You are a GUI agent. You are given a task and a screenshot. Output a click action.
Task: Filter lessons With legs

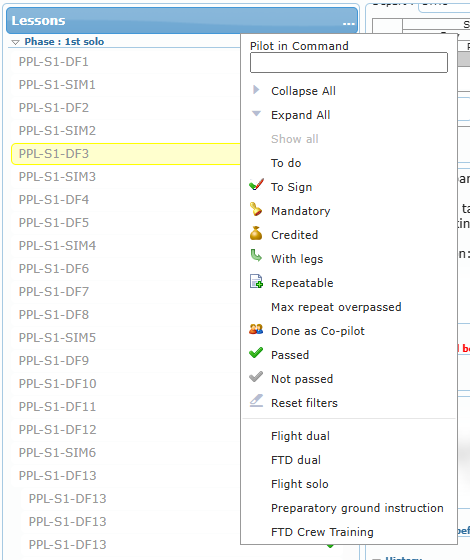click(x=297, y=259)
